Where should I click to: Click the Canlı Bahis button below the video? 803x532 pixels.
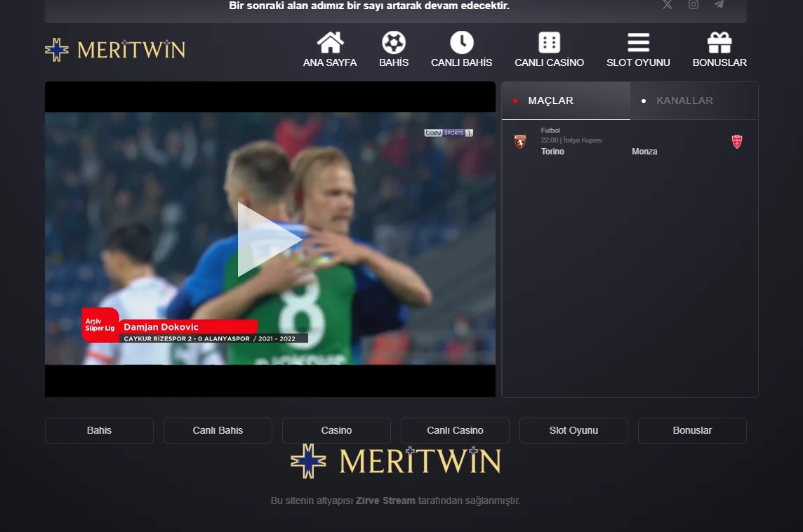pyautogui.click(x=218, y=431)
